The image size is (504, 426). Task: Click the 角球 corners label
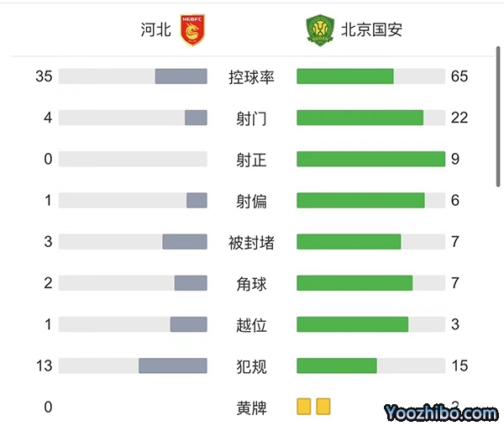point(251,283)
